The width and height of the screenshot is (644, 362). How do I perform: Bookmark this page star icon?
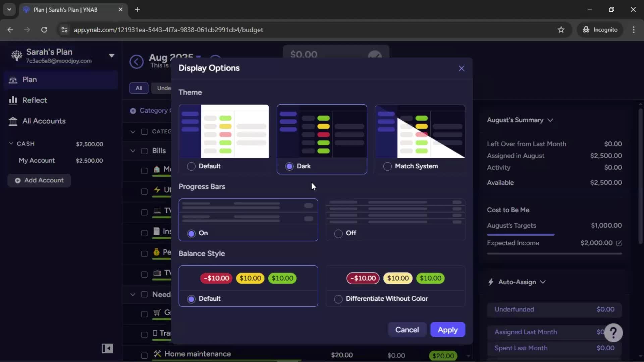point(561,30)
